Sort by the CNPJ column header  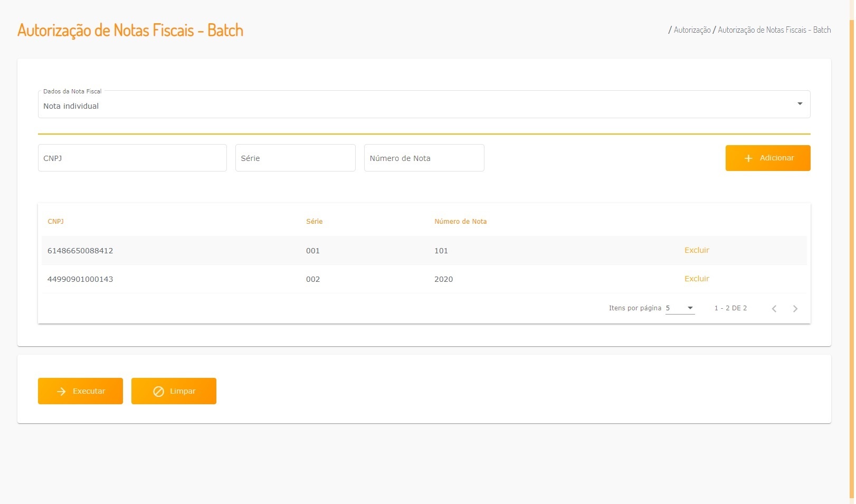[55, 222]
